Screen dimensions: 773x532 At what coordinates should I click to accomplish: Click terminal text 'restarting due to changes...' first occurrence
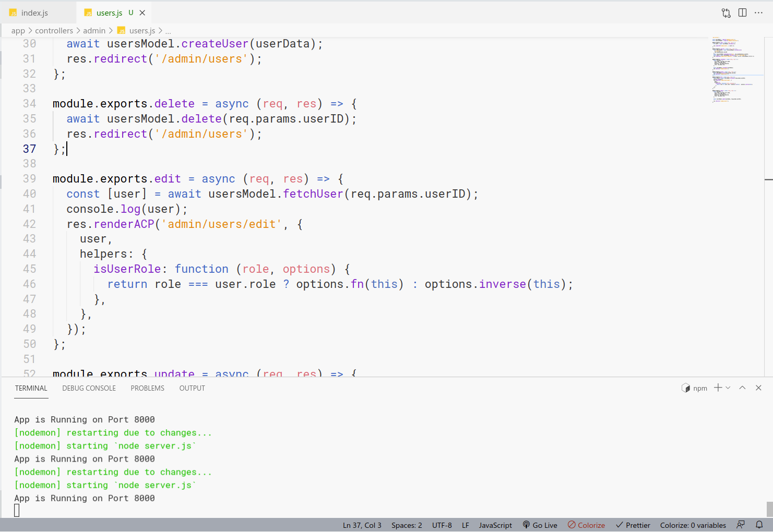(x=139, y=433)
